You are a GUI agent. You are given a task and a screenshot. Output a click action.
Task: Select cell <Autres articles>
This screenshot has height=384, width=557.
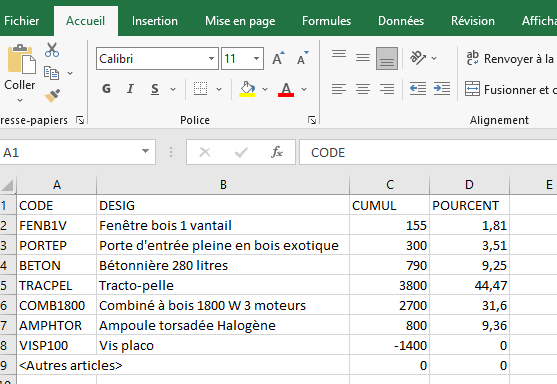(56, 365)
